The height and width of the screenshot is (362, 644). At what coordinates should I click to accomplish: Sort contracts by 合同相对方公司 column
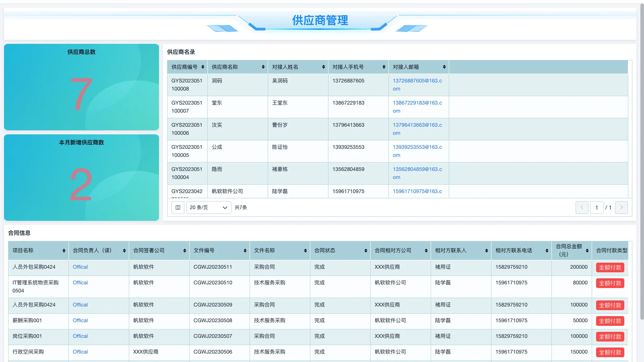click(426, 251)
